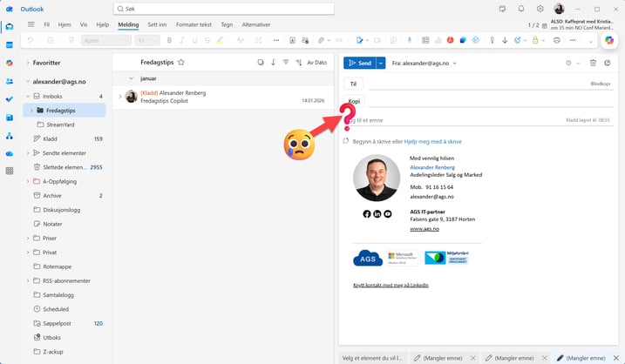The image size is (625, 364).
Task: Expand the ribbon display options chevron
Action: click(x=591, y=41)
